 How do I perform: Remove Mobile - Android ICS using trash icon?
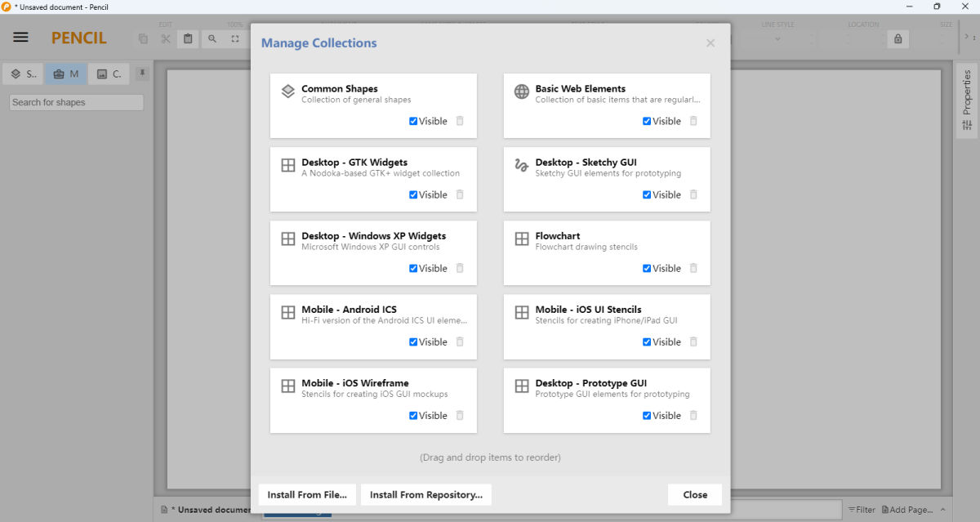460,341
